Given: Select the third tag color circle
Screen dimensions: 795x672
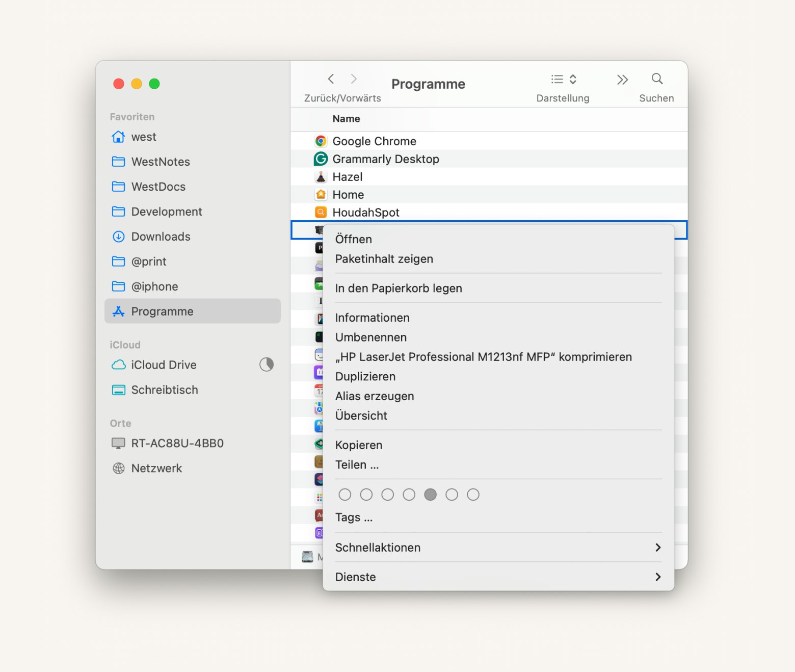Looking at the screenshot, I should [x=388, y=495].
